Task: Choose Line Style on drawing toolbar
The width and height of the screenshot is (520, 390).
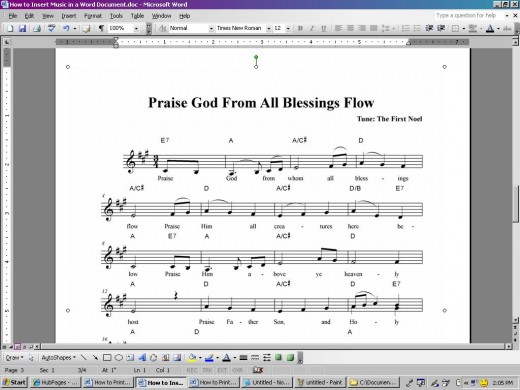Action: (243, 358)
